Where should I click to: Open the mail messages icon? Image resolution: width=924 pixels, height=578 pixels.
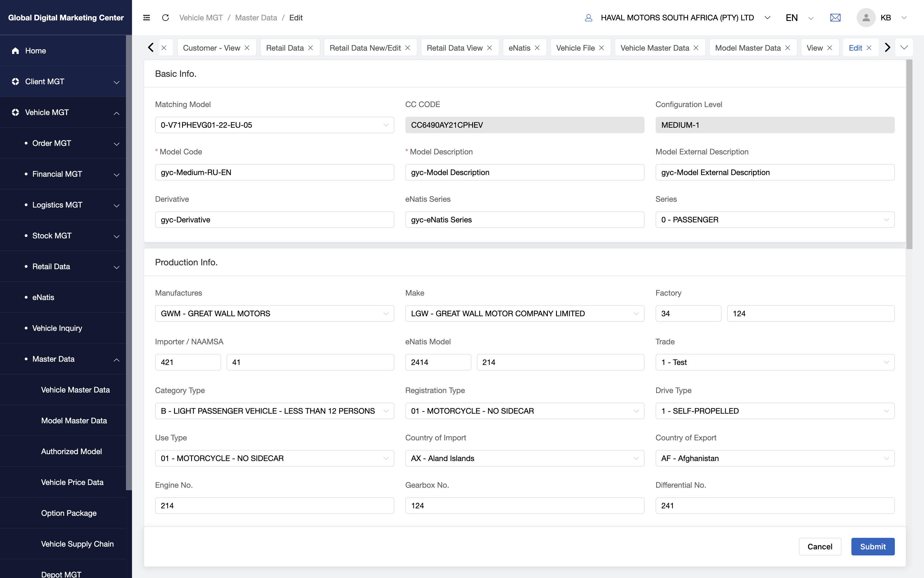pyautogui.click(x=835, y=18)
